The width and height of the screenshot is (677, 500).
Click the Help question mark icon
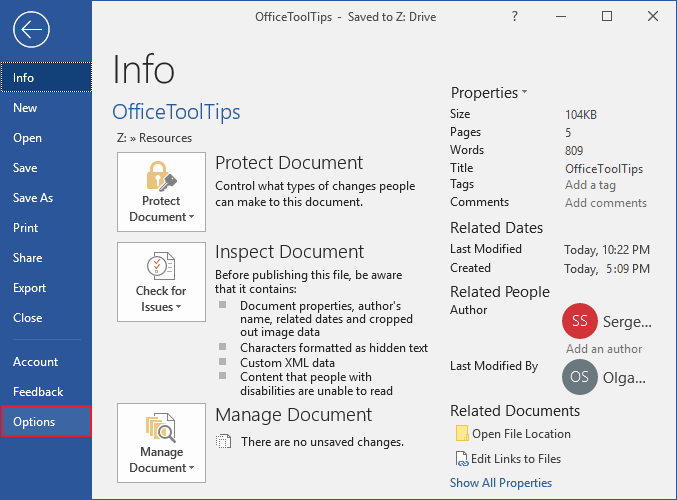click(x=515, y=16)
